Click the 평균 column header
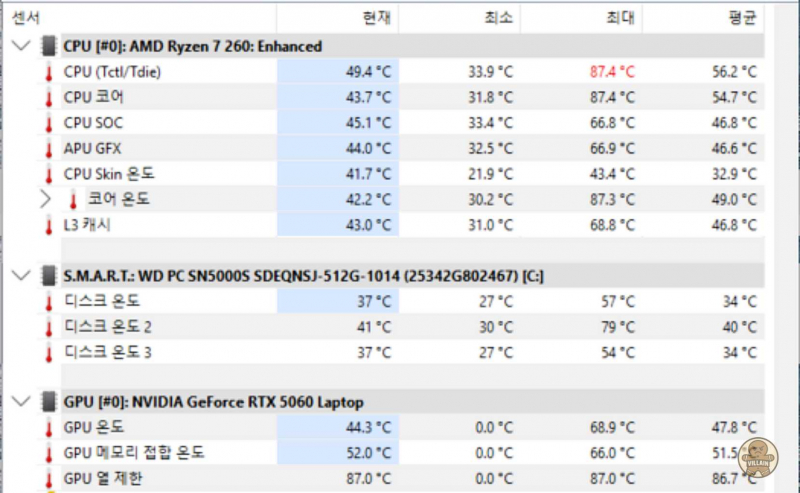This screenshot has height=493, width=800. pyautogui.click(x=741, y=17)
